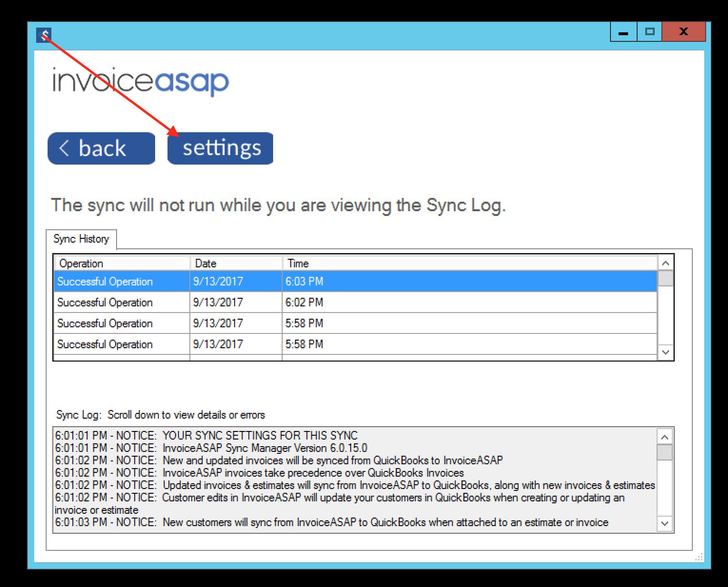Sort by the Date column header

pyautogui.click(x=236, y=263)
